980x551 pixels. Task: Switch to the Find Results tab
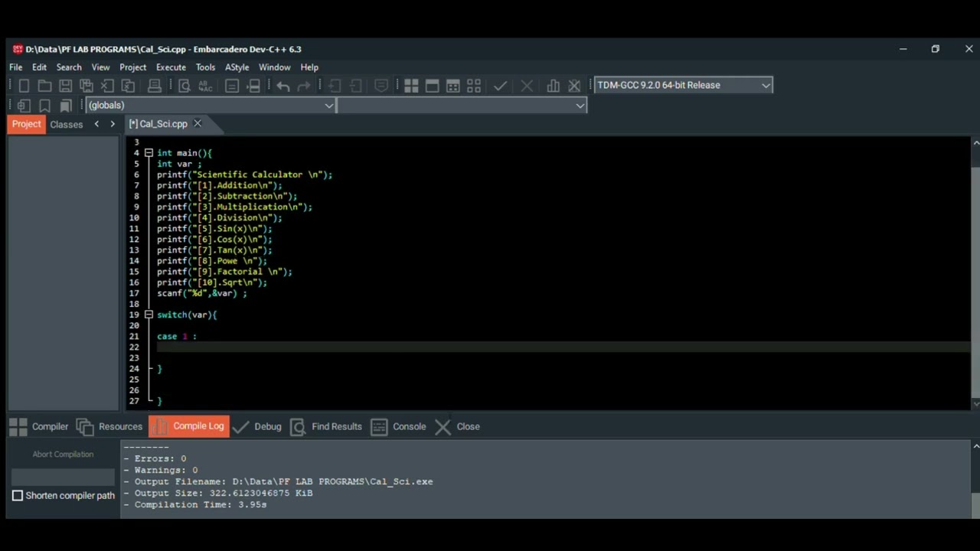click(326, 427)
